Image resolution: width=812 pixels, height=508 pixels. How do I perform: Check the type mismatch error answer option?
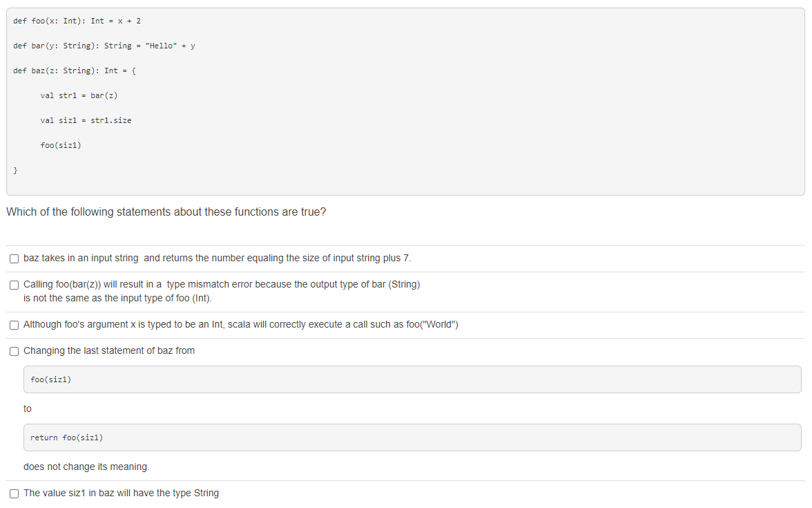(14, 285)
